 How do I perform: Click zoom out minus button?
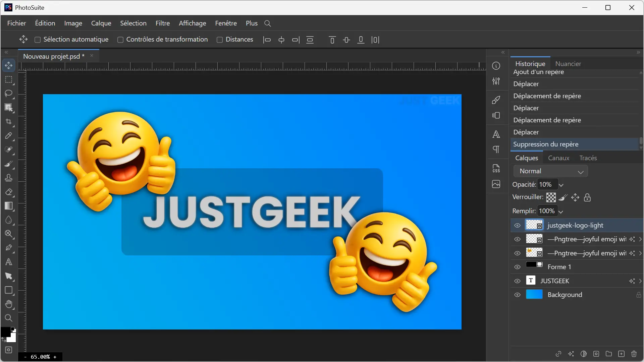(x=25, y=357)
